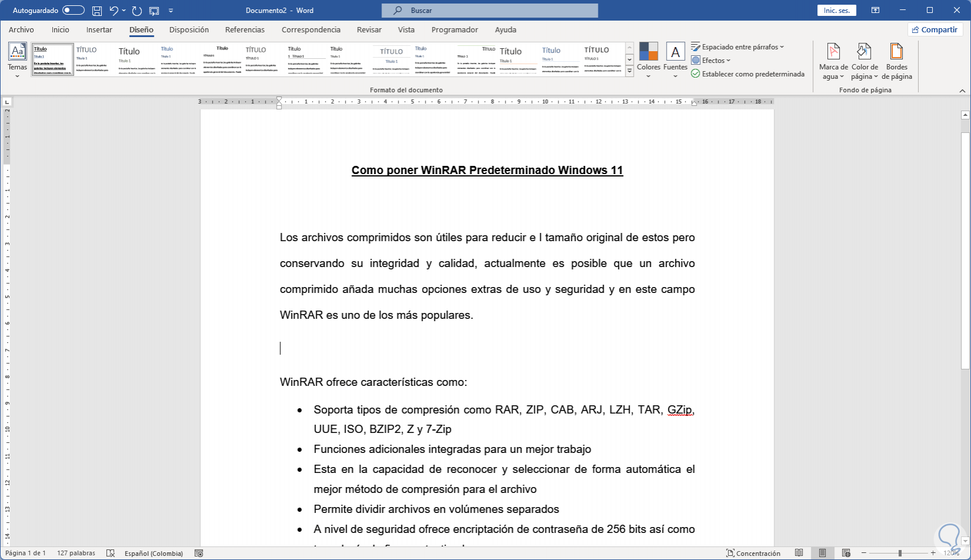
Task: Click the bullet 'Funciones adicionales integradas para un mejor trabajo'
Action: tap(453, 449)
